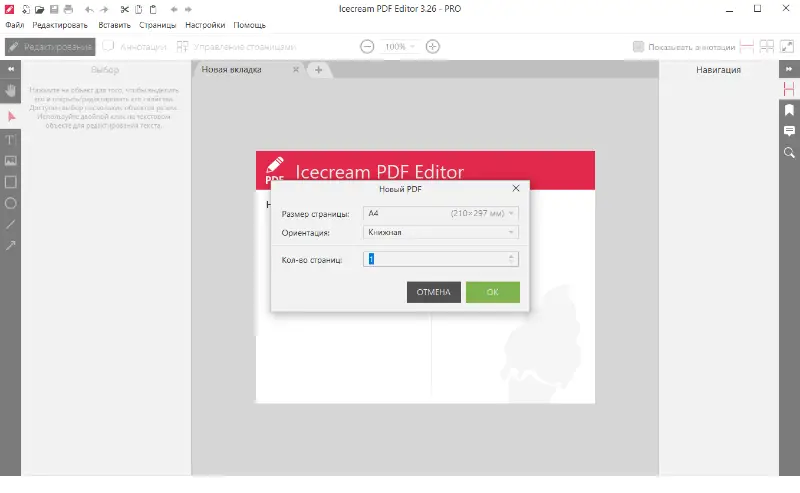The width and height of the screenshot is (800, 493).
Task: Click the ОТМЕНА button
Action: 434,292
